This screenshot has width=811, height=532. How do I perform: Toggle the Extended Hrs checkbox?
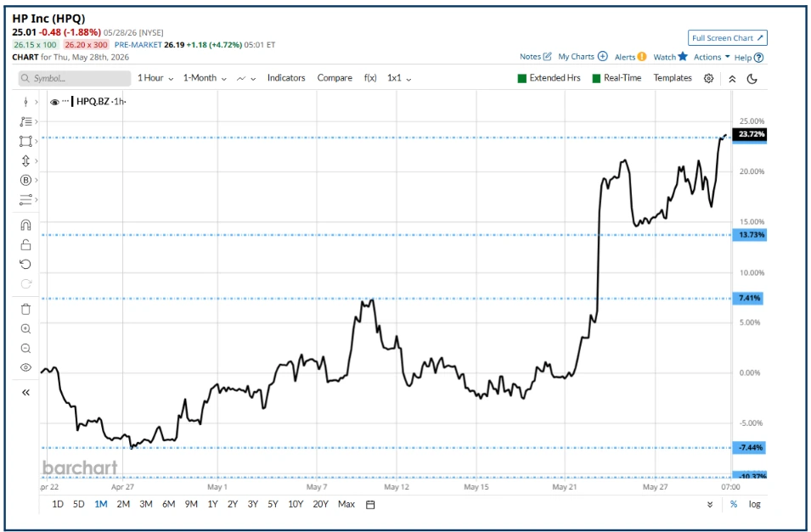tap(522, 79)
